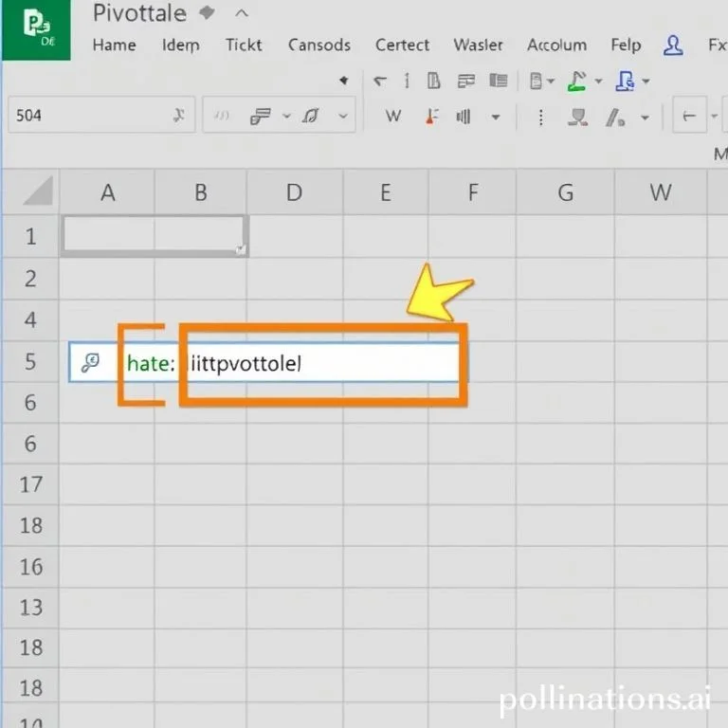Screen dimensions: 728x728
Task: Select row 13 header
Action: [30, 608]
